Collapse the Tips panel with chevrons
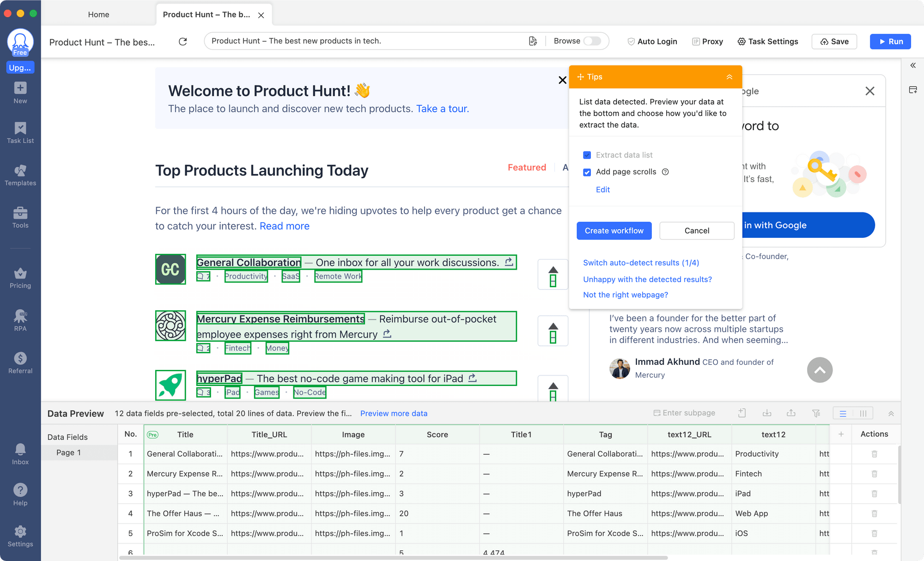Screen dimensions: 924x561 pyautogui.click(x=729, y=77)
